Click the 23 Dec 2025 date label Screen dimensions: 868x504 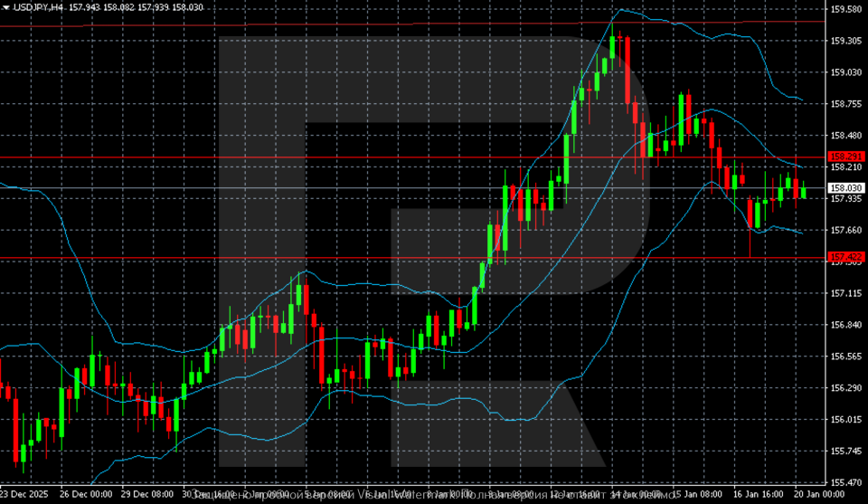24,495
